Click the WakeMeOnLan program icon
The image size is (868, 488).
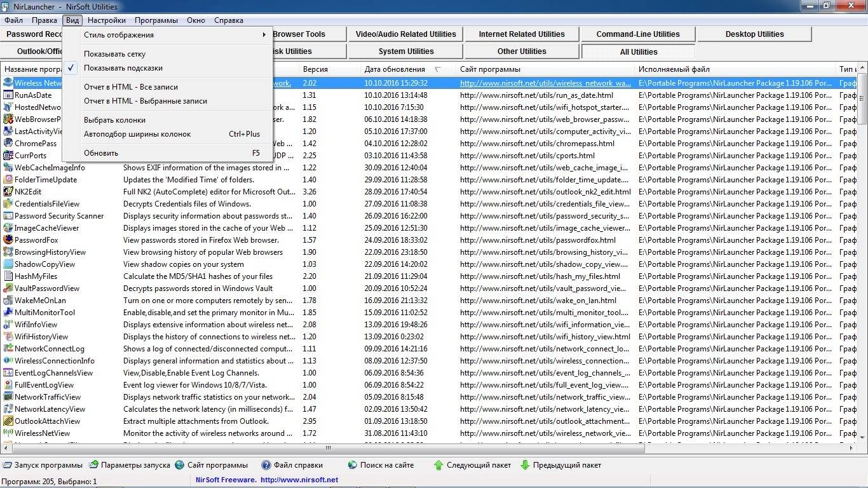click(8, 301)
